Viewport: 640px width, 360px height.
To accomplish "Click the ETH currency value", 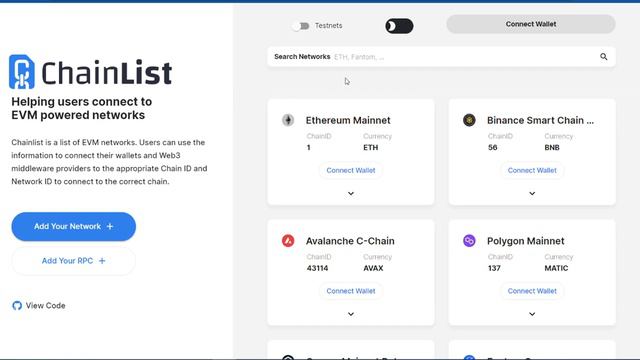I will [x=371, y=147].
